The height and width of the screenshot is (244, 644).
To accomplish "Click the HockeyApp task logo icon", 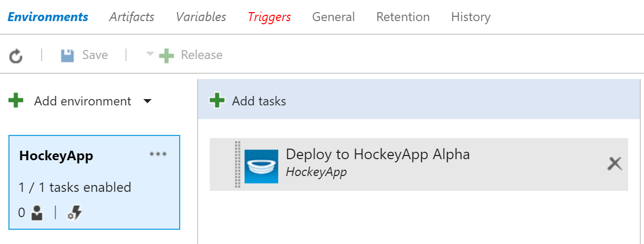I will coord(261,167).
